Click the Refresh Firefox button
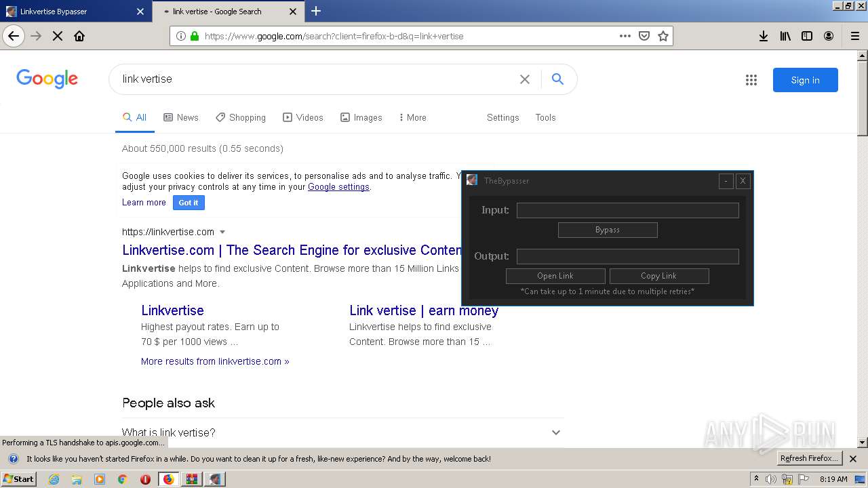The width and height of the screenshot is (868, 488). pos(809,459)
